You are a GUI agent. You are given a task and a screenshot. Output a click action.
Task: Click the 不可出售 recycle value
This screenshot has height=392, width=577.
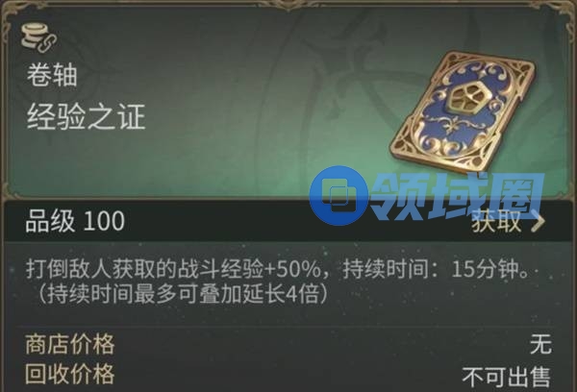pyautogui.click(x=507, y=377)
